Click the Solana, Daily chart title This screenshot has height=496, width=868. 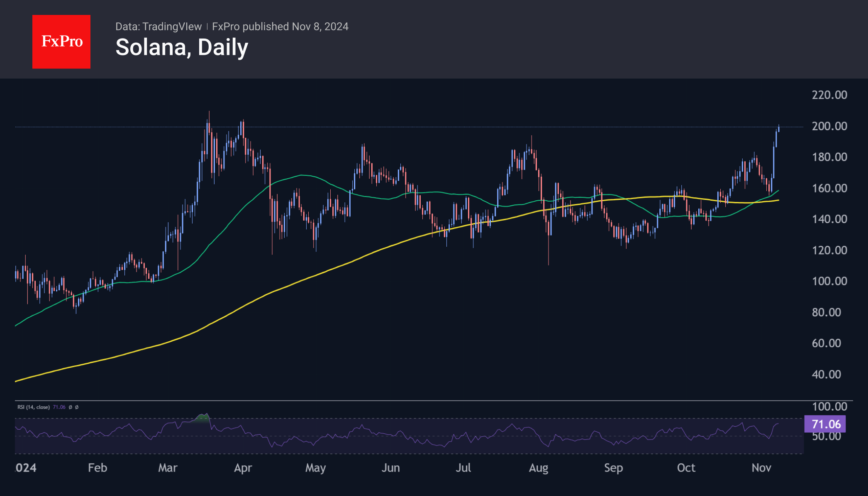[182, 47]
